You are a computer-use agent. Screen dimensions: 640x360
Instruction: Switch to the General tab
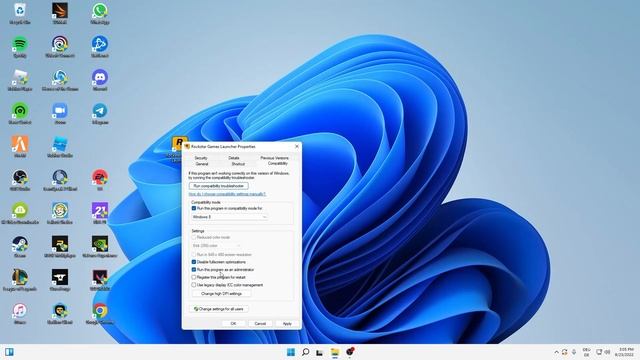click(x=202, y=164)
